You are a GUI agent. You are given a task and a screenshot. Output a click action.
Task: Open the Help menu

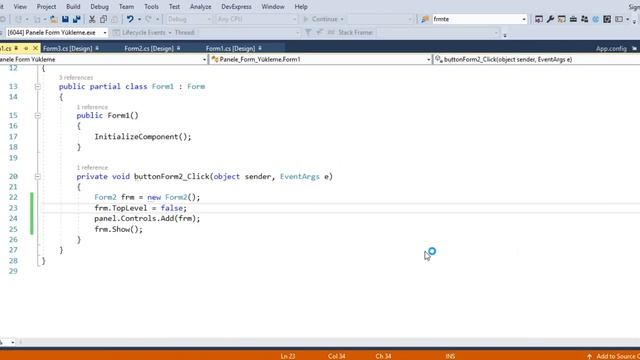(301, 7)
